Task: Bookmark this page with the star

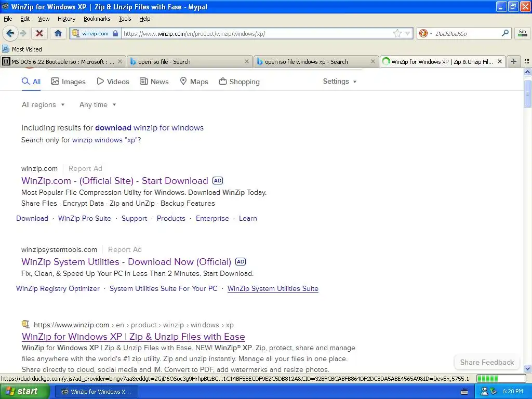Action: click(397, 33)
